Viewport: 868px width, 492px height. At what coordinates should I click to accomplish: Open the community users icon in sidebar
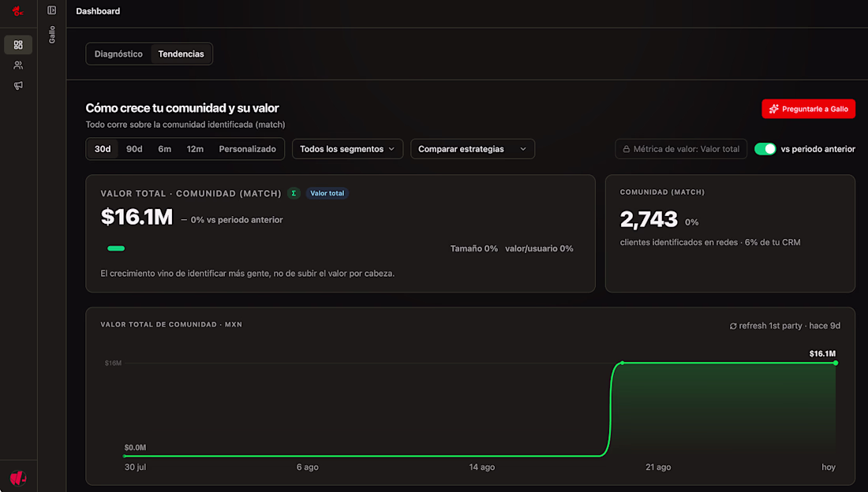tap(18, 65)
